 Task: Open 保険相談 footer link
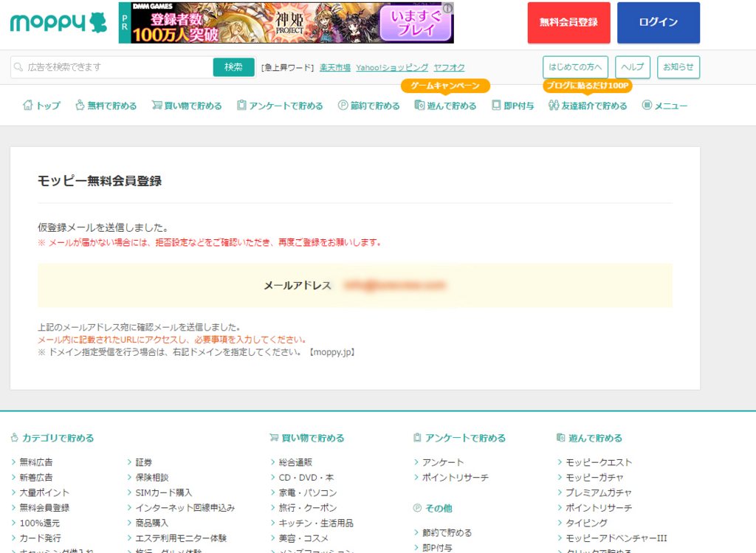coord(152,477)
